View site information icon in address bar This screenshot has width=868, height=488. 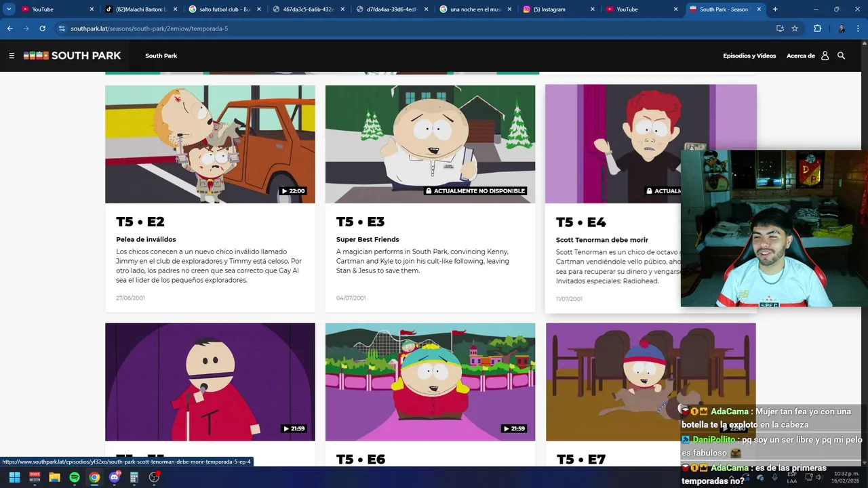pyautogui.click(x=62, y=28)
